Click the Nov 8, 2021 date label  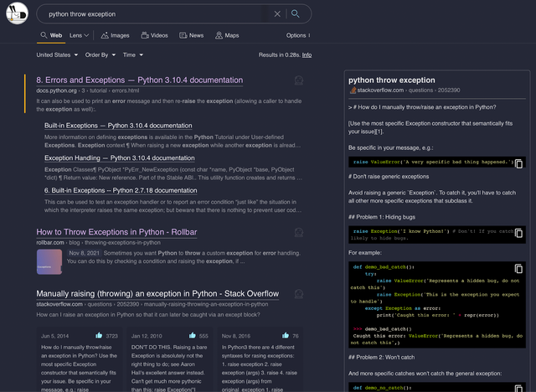pos(84,253)
